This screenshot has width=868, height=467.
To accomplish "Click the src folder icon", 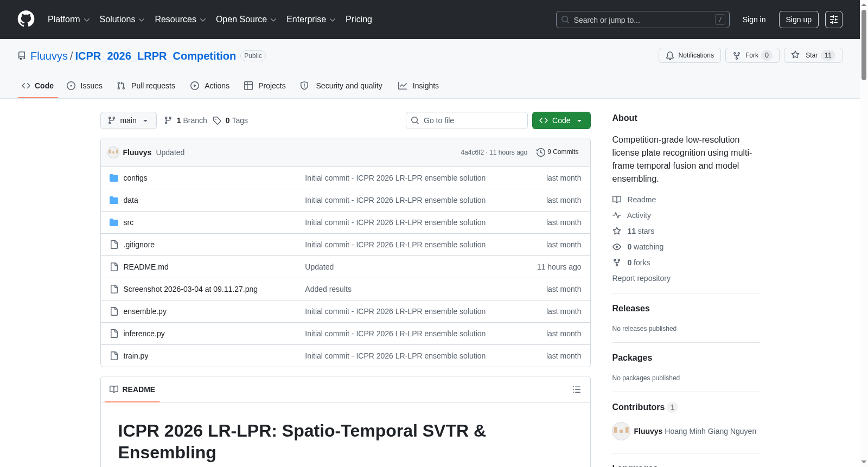I will 114,222.
